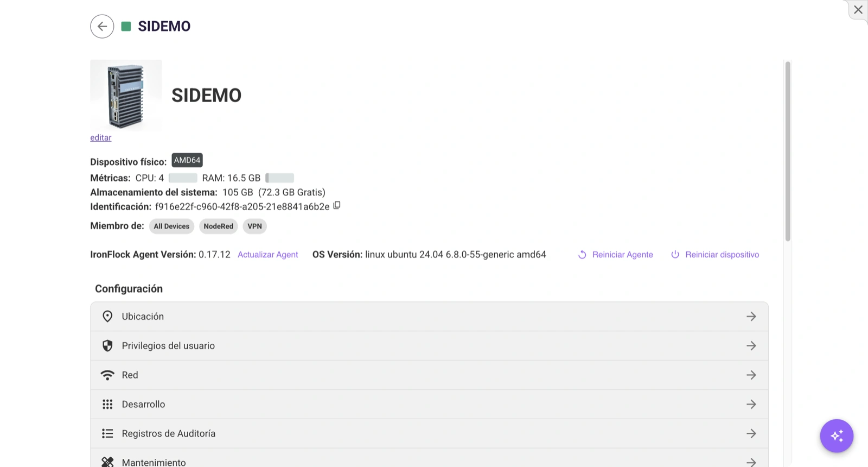868x467 pixels.
Task: Click the Registros de Auditoría list icon
Action: (x=107, y=433)
